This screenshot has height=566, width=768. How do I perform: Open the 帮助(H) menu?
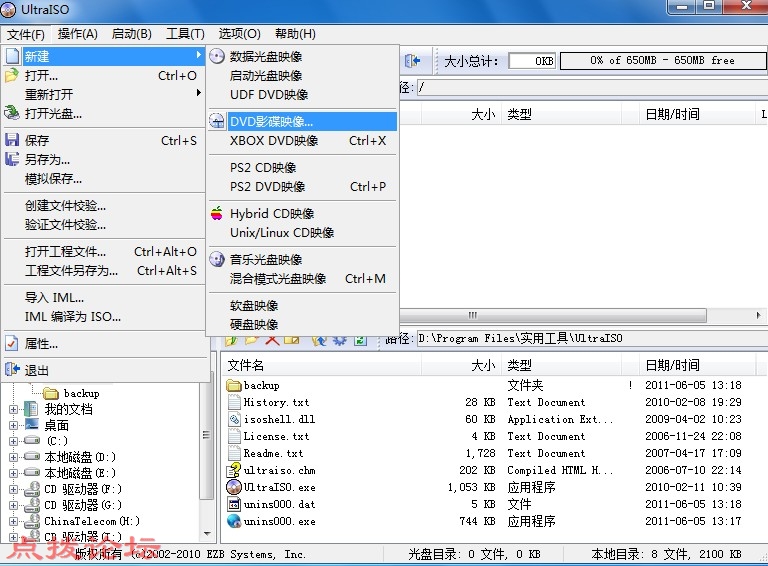(x=295, y=34)
